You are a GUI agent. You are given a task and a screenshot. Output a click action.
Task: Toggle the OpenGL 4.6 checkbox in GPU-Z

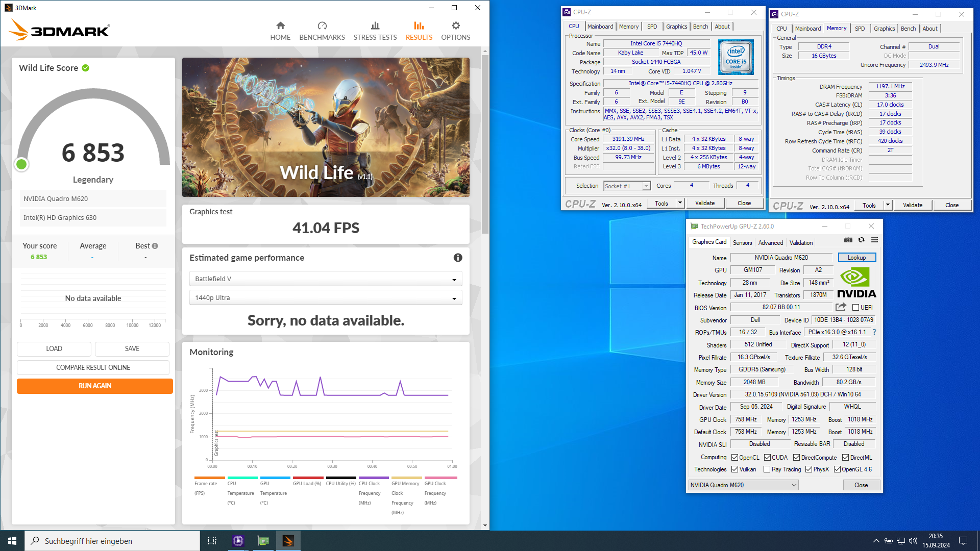pyautogui.click(x=837, y=469)
